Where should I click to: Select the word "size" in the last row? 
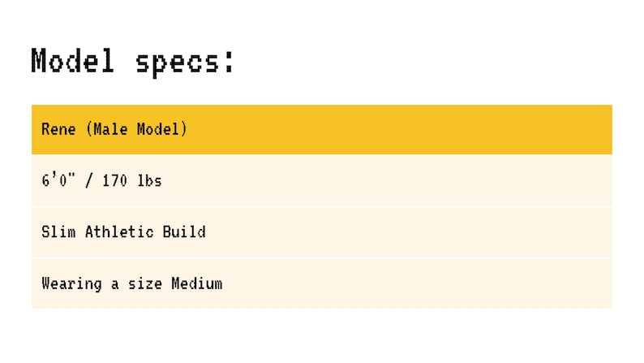click(x=145, y=283)
